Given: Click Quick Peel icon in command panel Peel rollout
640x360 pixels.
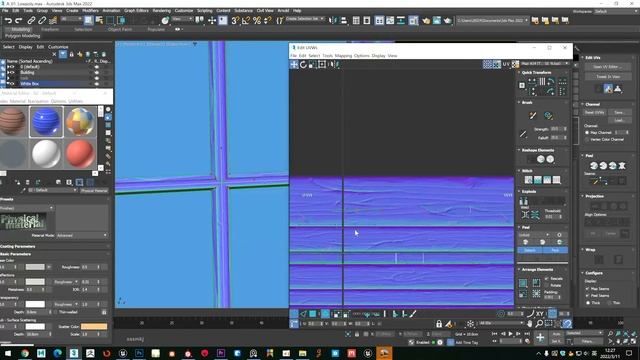Looking at the screenshot, I should point(594,166).
